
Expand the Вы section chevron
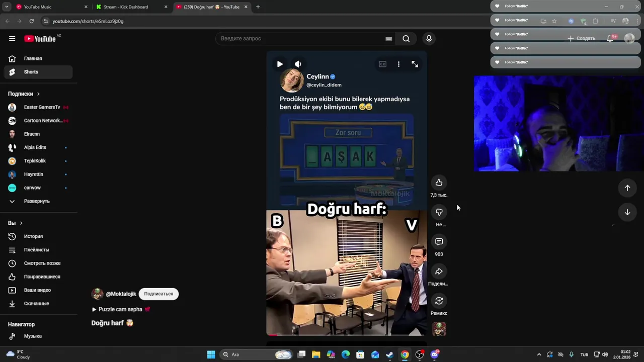21,223
